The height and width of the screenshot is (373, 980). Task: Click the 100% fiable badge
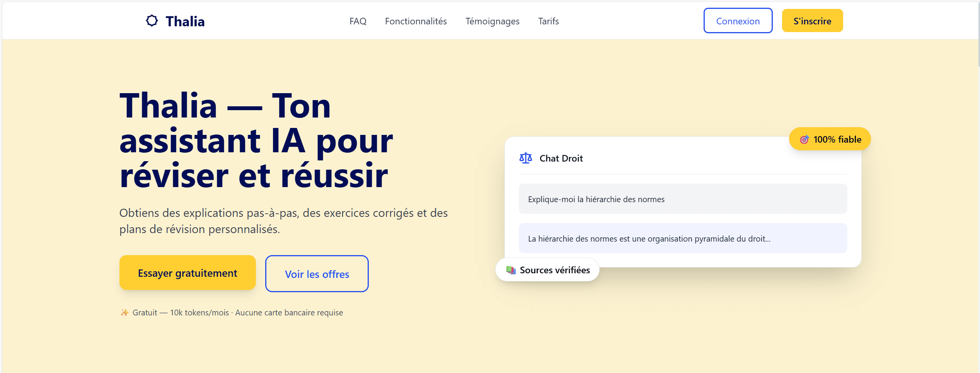point(829,139)
